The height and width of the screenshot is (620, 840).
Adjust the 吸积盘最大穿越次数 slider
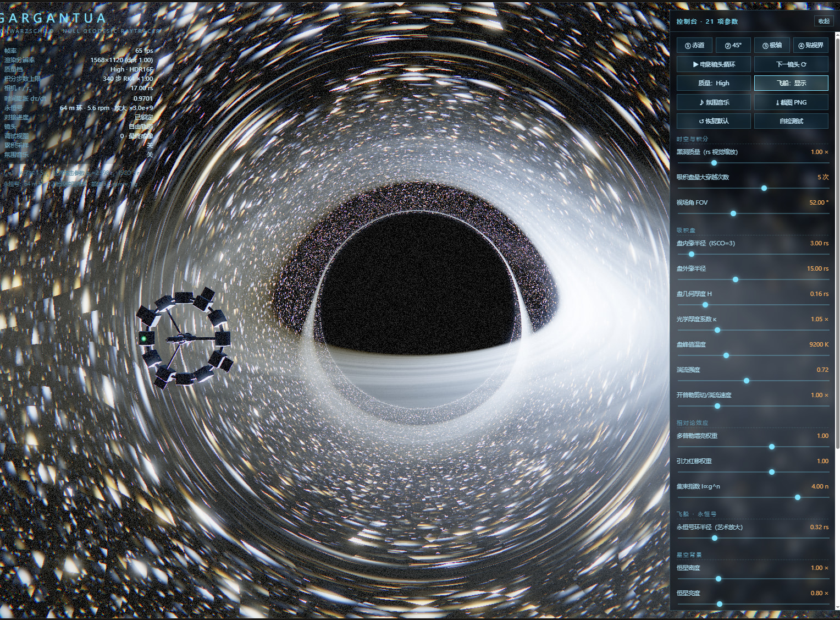point(753,188)
